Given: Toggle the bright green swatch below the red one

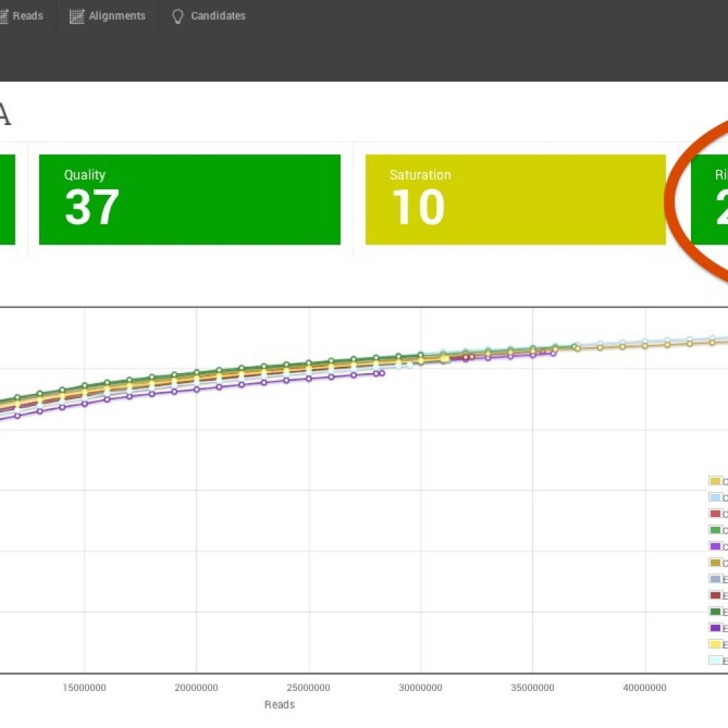Looking at the screenshot, I should tap(715, 530).
